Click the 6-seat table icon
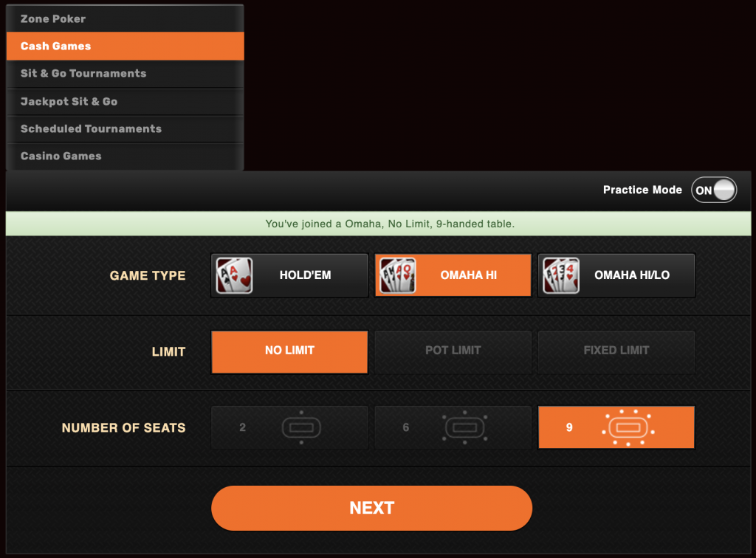 pos(465,427)
